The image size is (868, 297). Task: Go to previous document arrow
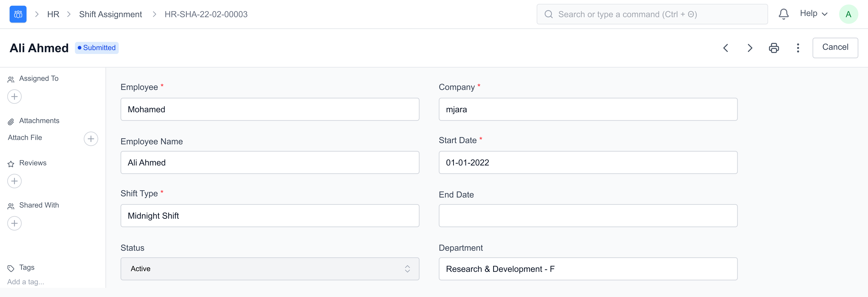point(726,48)
